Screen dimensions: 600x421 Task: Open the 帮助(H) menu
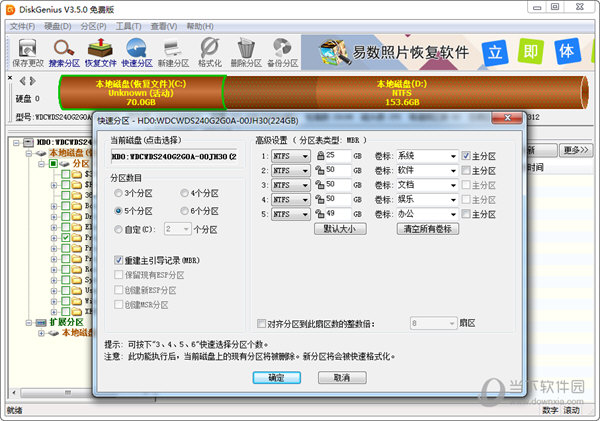tap(200, 26)
